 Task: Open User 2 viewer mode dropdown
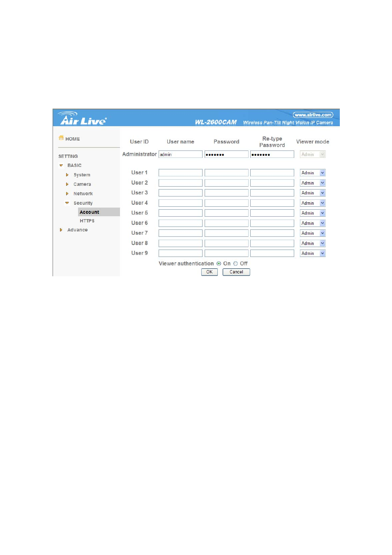coord(313,183)
